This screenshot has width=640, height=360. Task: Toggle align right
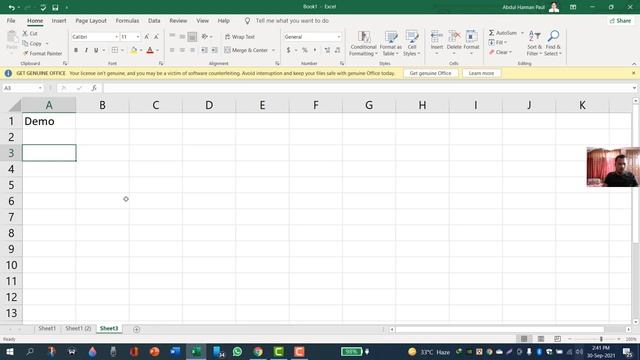coord(192,50)
